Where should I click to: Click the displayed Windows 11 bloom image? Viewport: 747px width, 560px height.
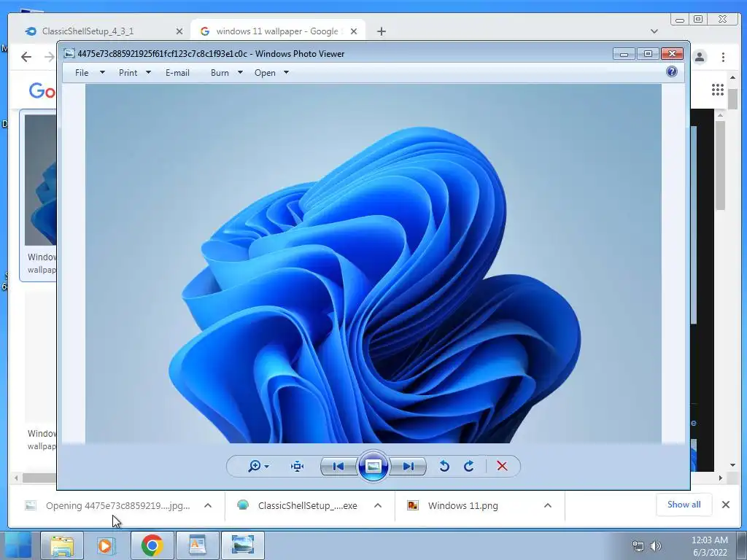tap(373, 263)
